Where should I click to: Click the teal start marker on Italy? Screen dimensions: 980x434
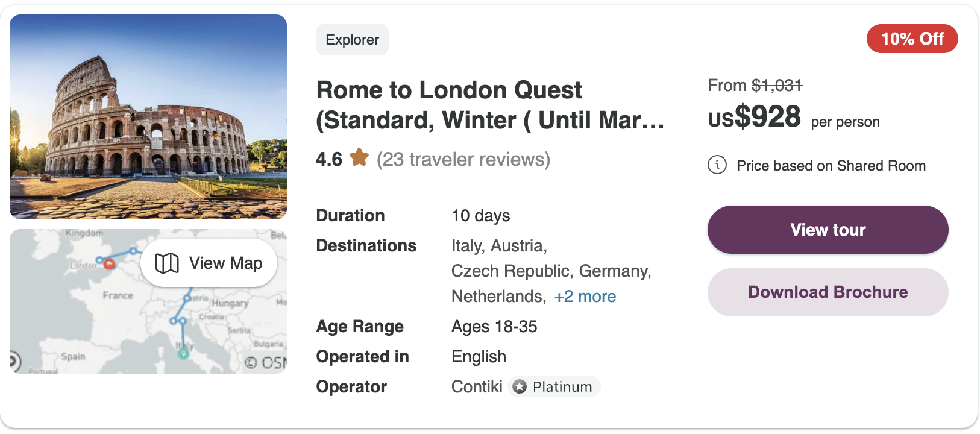pyautogui.click(x=183, y=354)
